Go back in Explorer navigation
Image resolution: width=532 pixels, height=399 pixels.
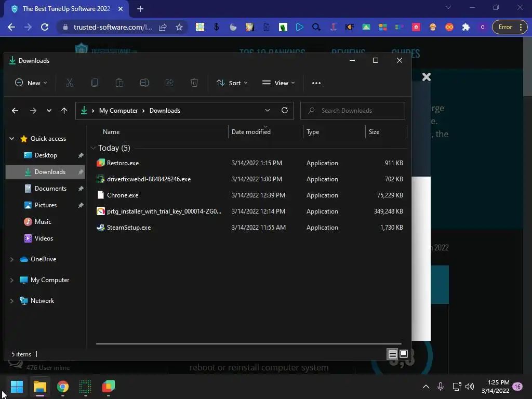point(15,111)
